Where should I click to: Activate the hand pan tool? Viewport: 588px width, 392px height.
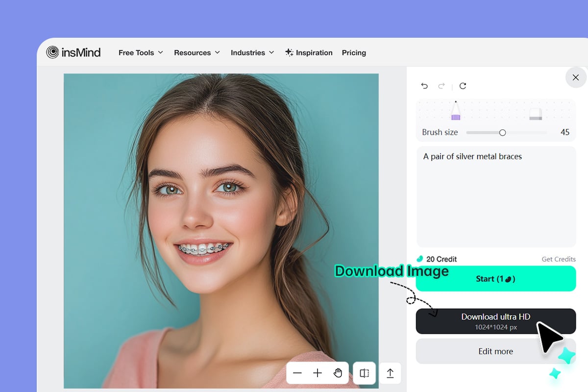coord(338,373)
